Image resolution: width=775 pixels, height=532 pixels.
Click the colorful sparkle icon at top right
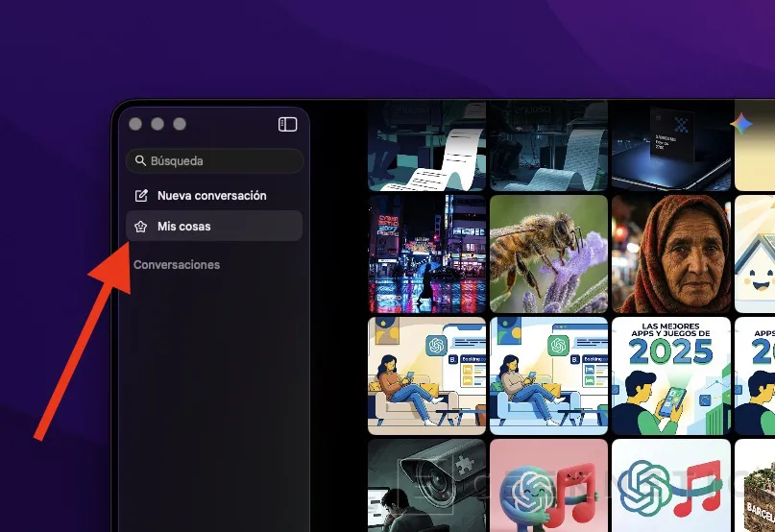coord(741,124)
